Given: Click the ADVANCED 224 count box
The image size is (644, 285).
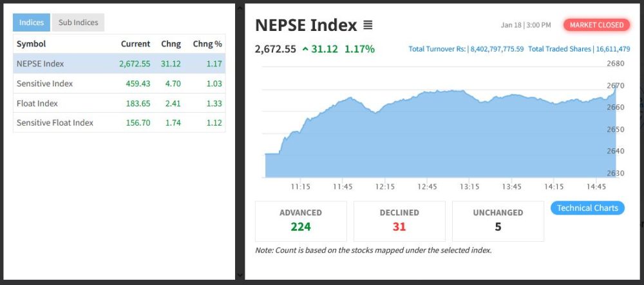Looking at the screenshot, I should pyautogui.click(x=301, y=221).
